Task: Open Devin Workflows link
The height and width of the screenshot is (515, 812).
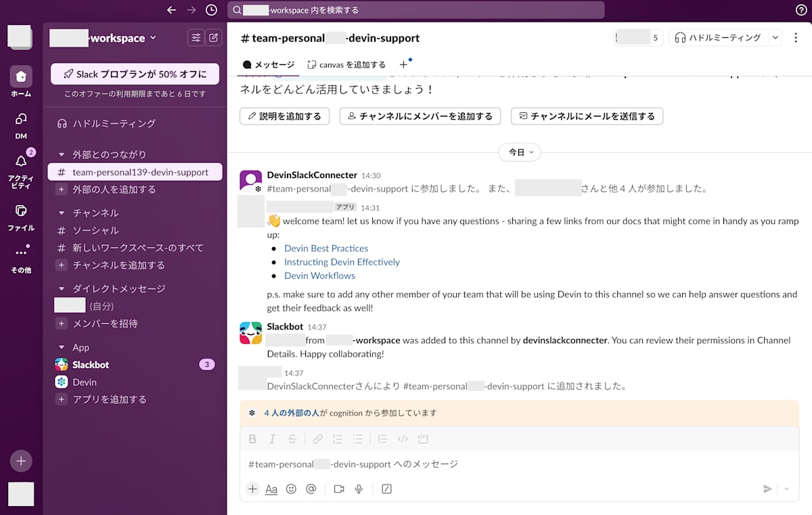Action: click(x=319, y=275)
